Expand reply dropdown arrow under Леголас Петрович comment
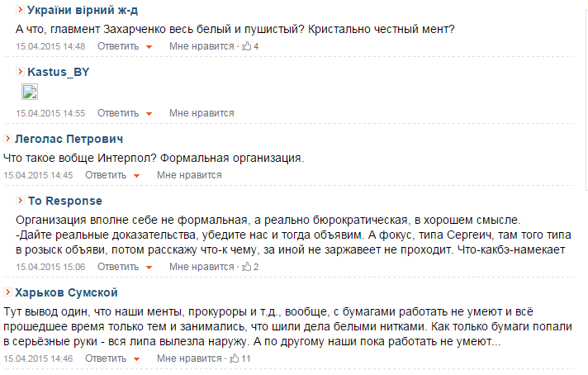The width and height of the screenshot is (588, 375). tap(136, 175)
